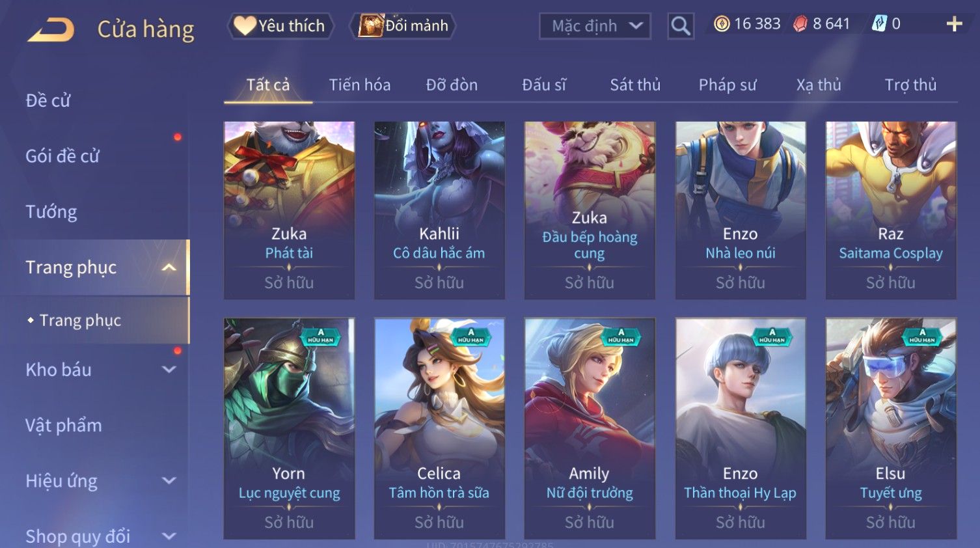Image resolution: width=980 pixels, height=548 pixels.
Task: Tap the plus icon to add currency
Action: [954, 24]
